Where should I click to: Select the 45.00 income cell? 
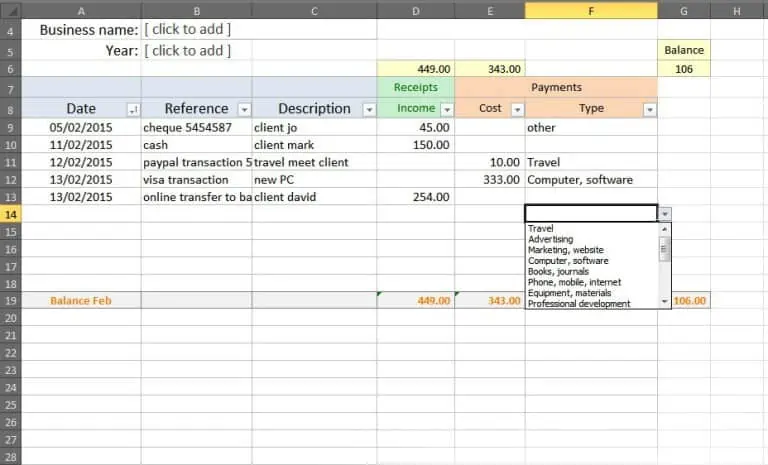[416, 127]
